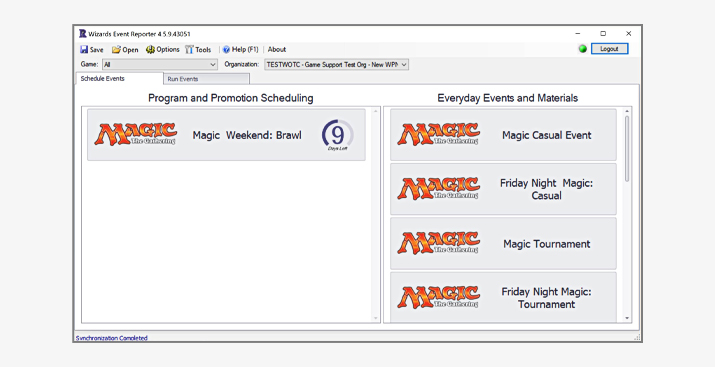Image resolution: width=715 pixels, height=367 pixels.
Task: Click the 9 Days Left countdown circle
Action: (337, 135)
